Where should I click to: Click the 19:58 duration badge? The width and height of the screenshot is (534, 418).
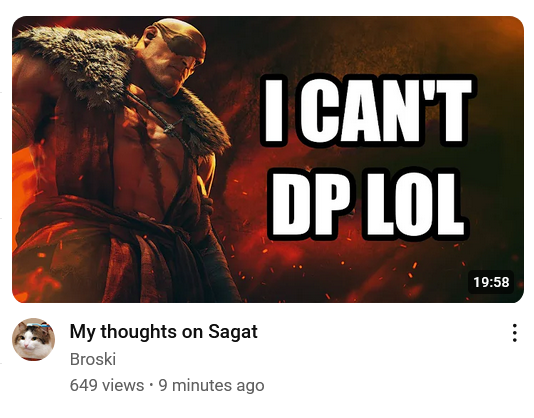pos(491,282)
